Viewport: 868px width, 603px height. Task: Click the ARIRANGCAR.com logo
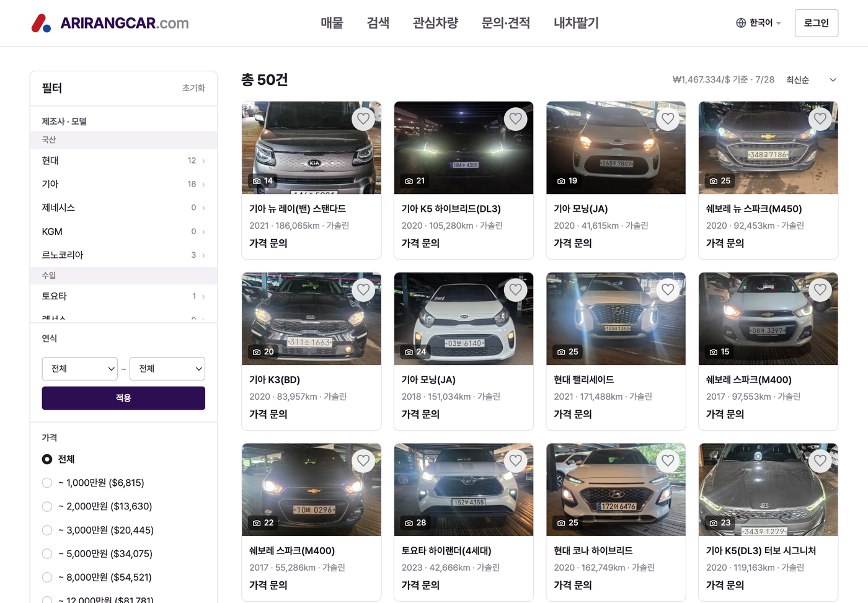[110, 23]
